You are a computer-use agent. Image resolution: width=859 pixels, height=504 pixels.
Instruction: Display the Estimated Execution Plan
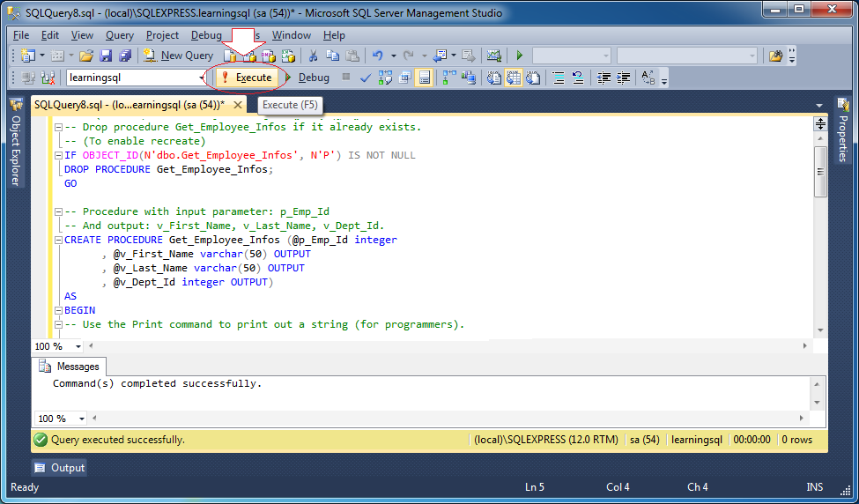click(x=385, y=78)
